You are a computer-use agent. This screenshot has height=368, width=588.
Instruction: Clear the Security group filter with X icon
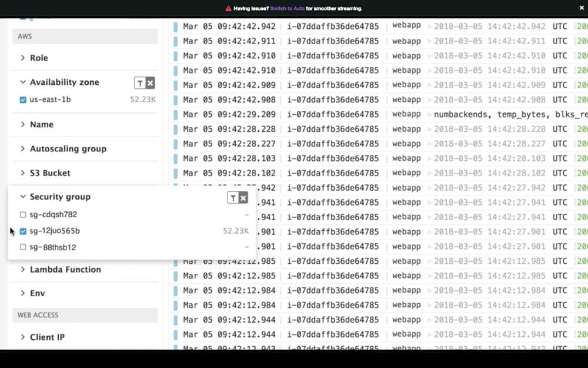(x=243, y=198)
